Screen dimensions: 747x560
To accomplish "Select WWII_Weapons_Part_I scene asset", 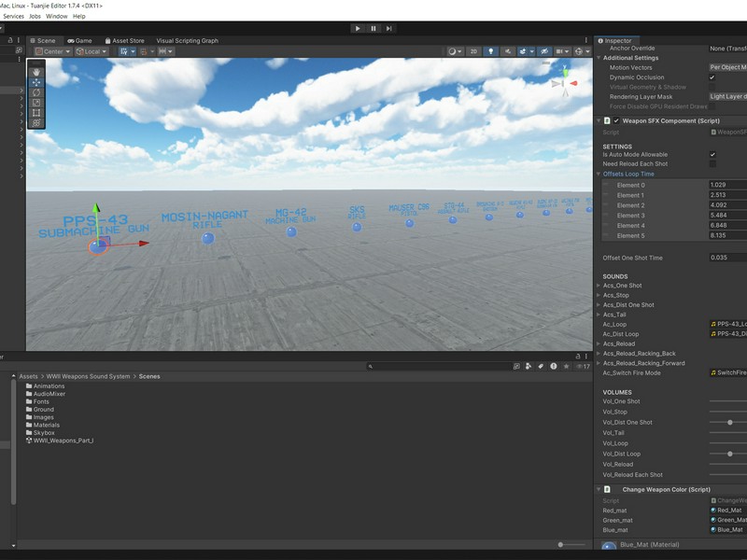I will [x=60, y=441].
